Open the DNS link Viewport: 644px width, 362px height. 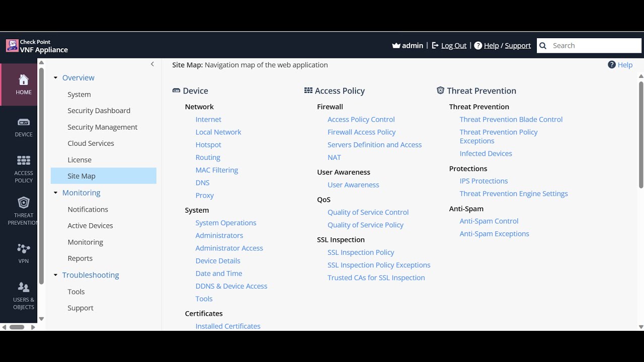(202, 183)
